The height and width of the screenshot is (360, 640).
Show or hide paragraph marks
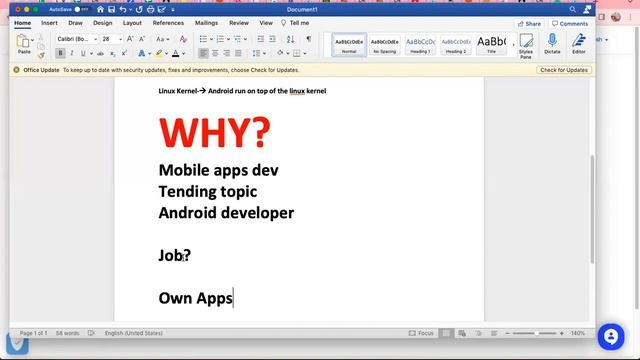[x=309, y=39]
